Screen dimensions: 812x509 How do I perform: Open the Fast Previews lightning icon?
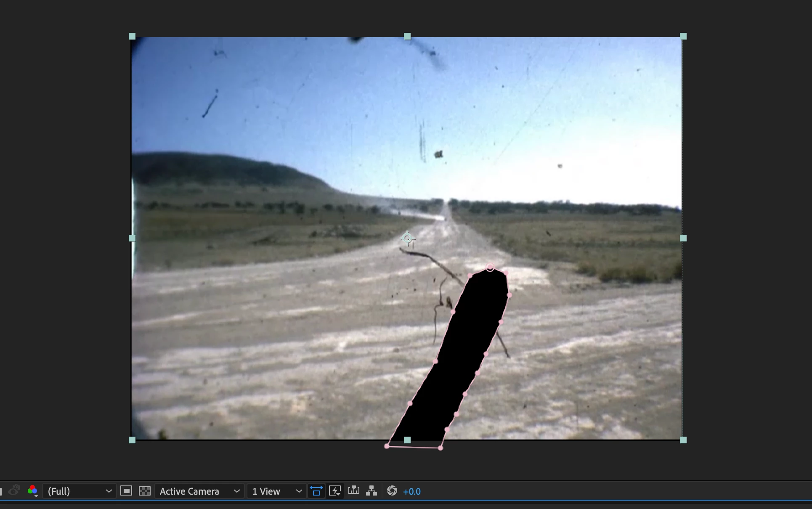335,491
